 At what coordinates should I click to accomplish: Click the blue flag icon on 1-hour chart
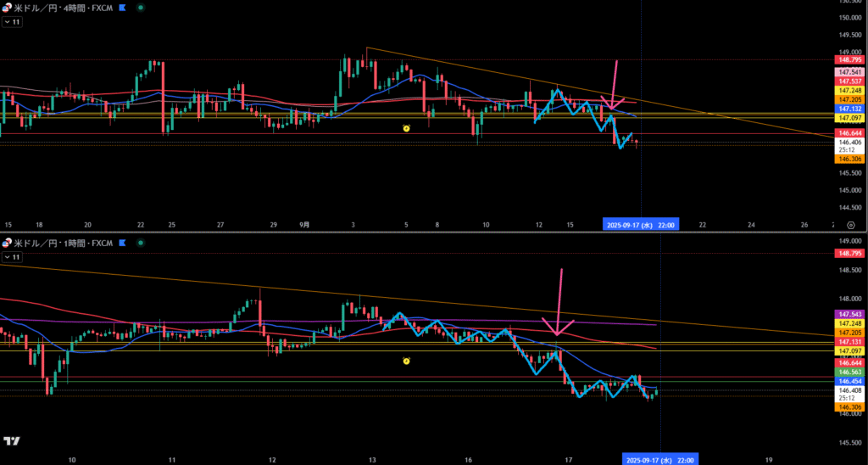(x=123, y=243)
